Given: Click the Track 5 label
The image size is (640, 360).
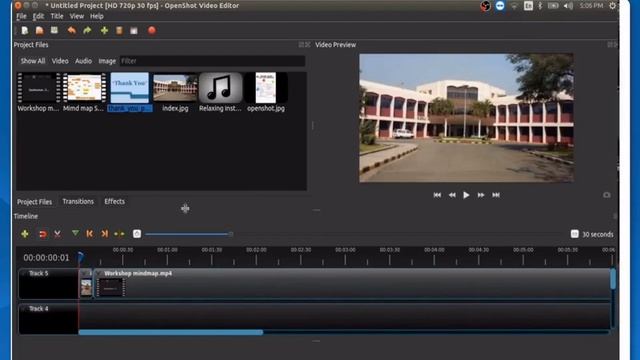Looking at the screenshot, I should click(38, 273).
